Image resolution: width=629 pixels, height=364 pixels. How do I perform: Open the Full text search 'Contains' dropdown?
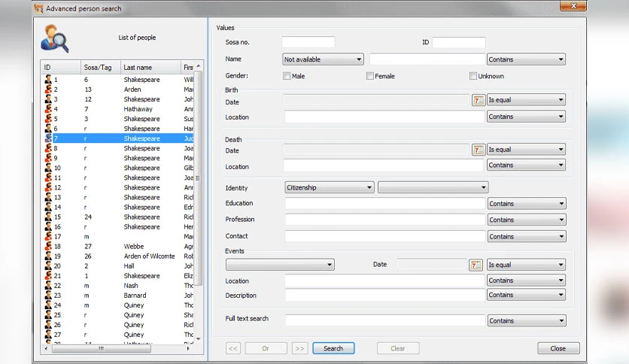coord(527,320)
